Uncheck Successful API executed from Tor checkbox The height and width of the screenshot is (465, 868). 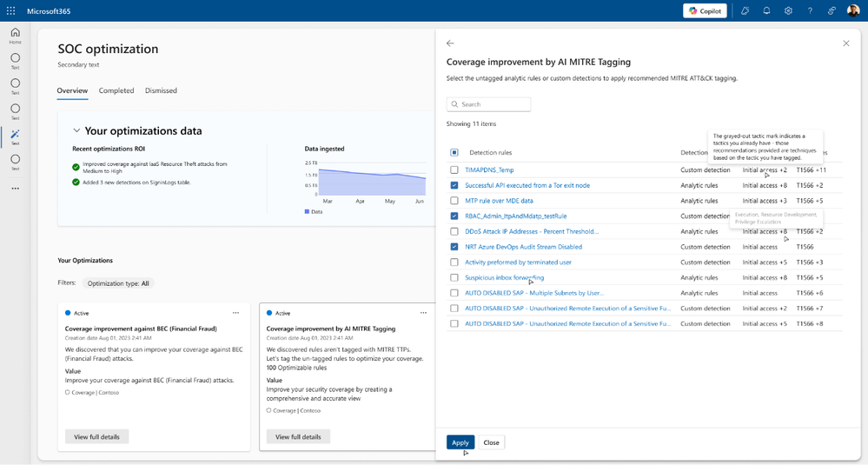(454, 185)
